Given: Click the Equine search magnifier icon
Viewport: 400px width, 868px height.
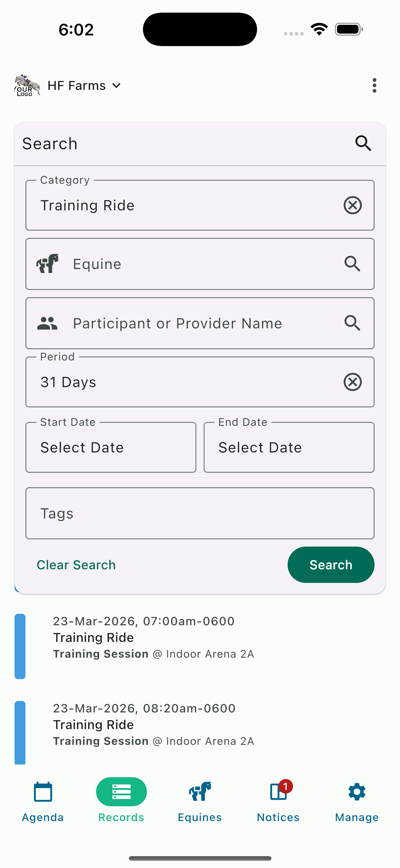Looking at the screenshot, I should (353, 264).
